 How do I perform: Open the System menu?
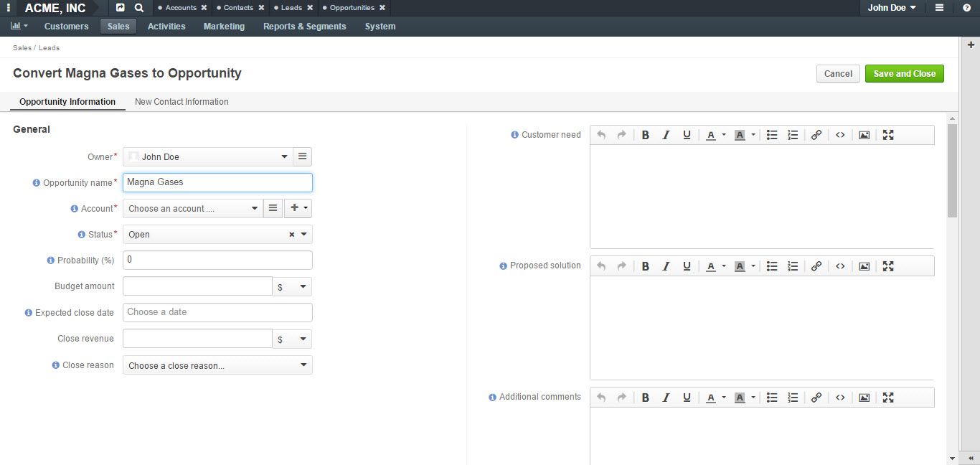[380, 27]
